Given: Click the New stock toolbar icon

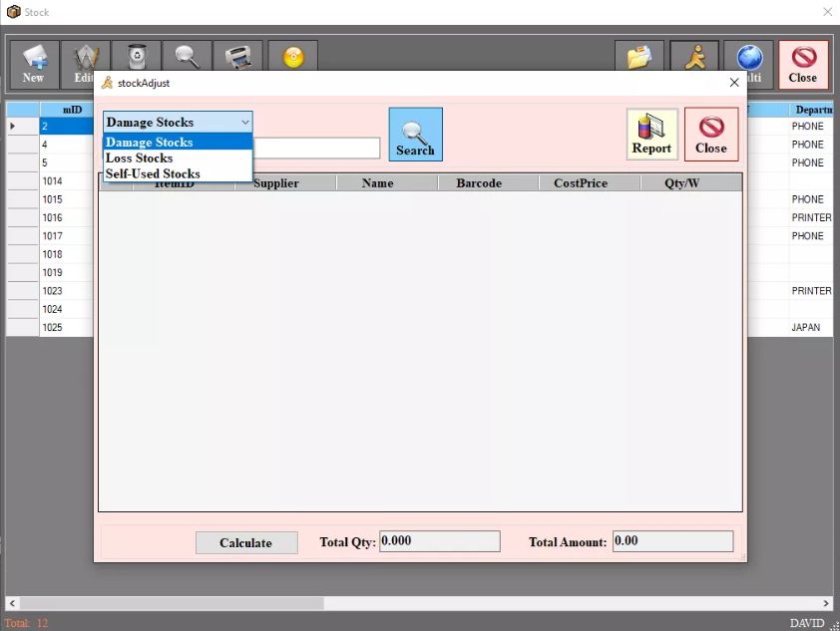Looking at the screenshot, I should click(34, 64).
